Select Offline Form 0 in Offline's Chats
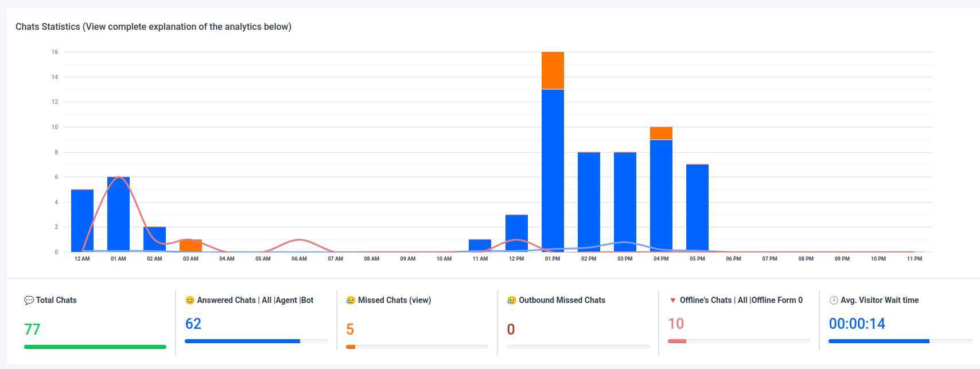The width and height of the screenshot is (980, 369). point(777,300)
